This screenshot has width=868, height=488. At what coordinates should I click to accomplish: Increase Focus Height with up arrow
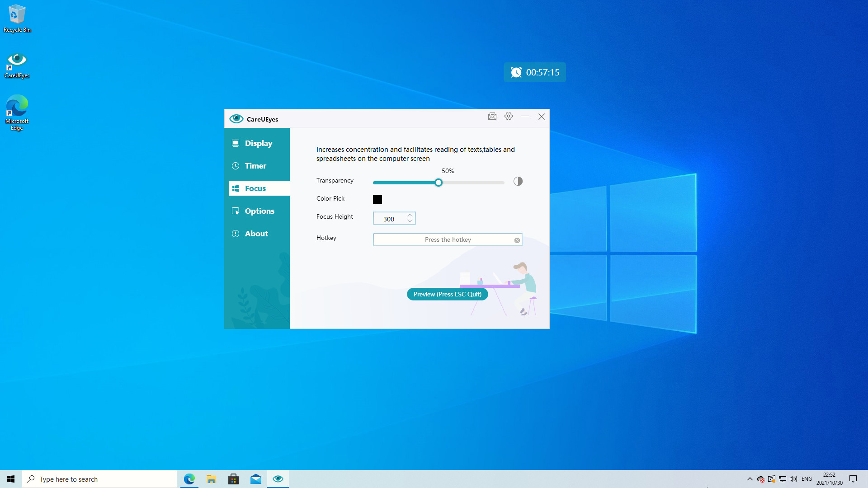coord(410,216)
